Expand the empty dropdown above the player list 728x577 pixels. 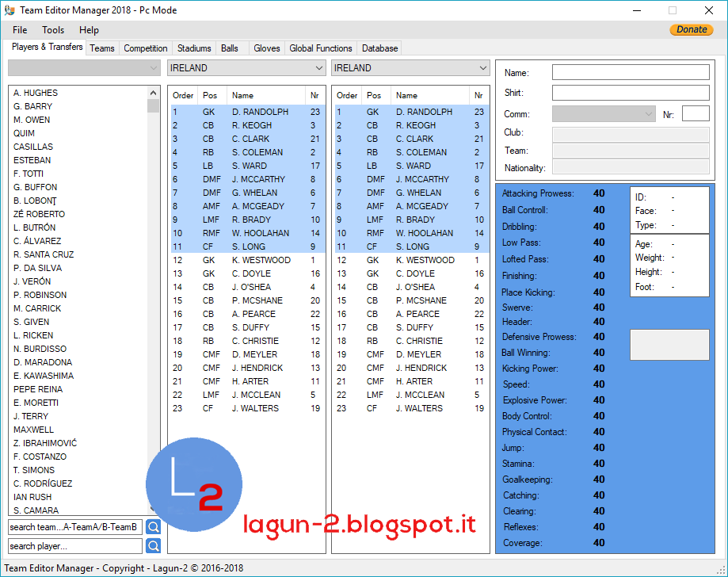coord(84,68)
